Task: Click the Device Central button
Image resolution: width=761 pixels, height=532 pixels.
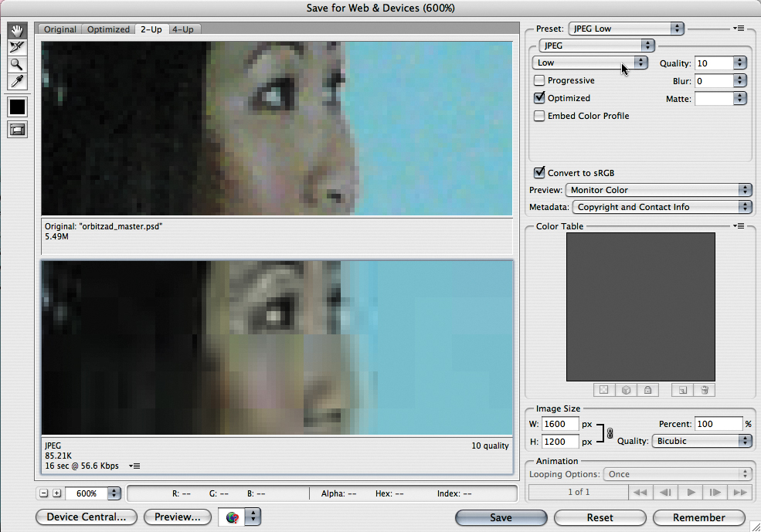Action: point(86,517)
